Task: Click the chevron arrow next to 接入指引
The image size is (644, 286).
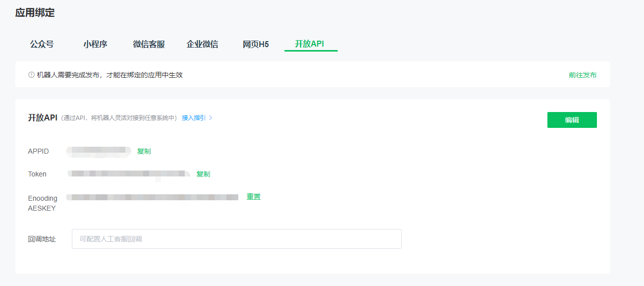Action: click(211, 118)
